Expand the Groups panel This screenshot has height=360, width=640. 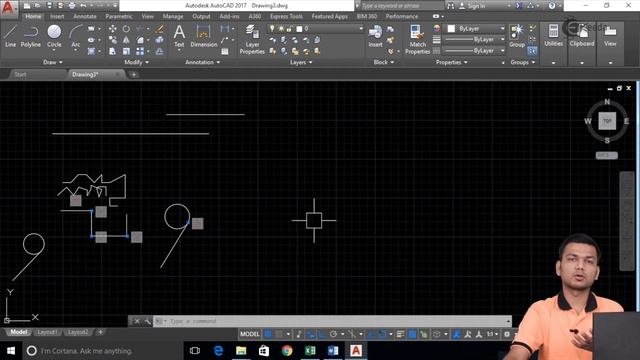pyautogui.click(x=522, y=62)
